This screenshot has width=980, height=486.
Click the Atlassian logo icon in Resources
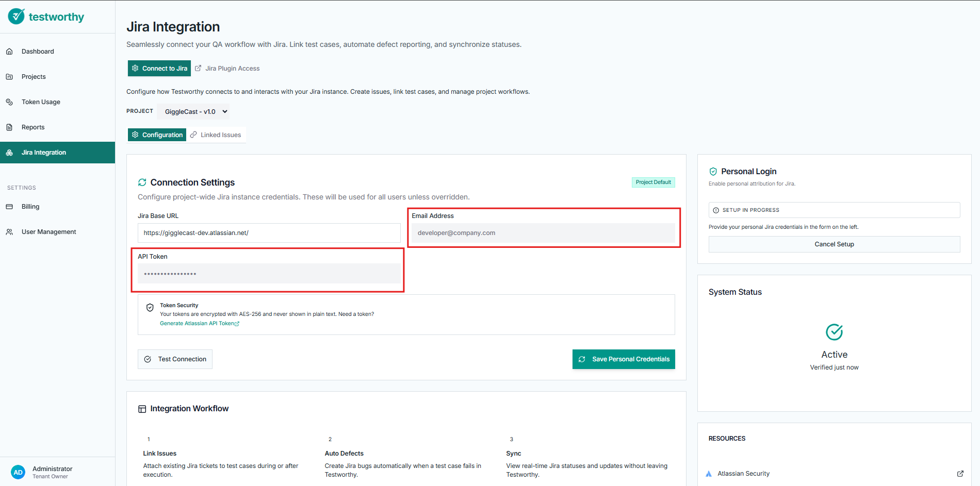tap(709, 474)
